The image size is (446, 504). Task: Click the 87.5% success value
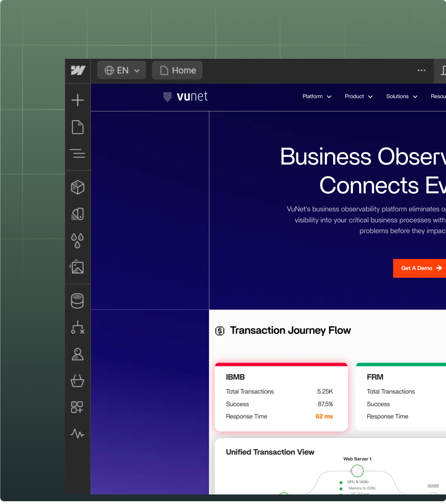click(x=325, y=404)
